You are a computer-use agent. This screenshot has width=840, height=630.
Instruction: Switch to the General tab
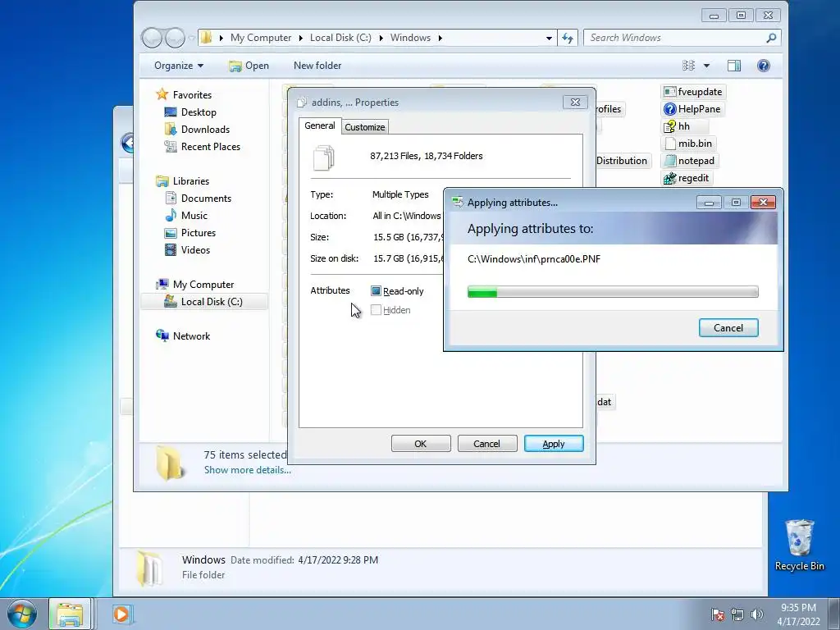[x=320, y=126]
